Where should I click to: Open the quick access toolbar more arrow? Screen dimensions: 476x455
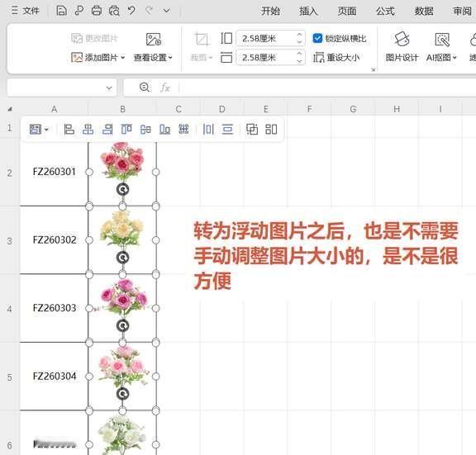pyautogui.click(x=166, y=11)
